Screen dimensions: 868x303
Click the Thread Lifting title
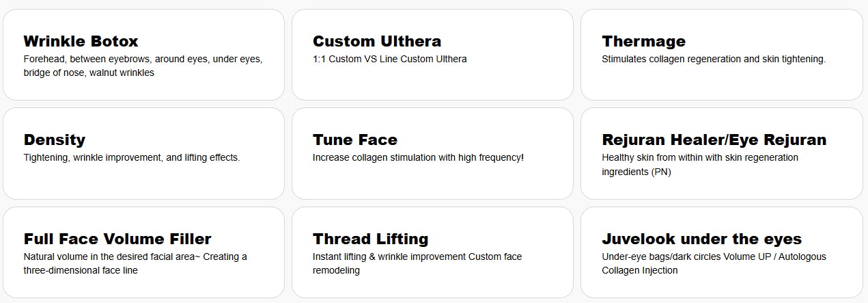370,239
